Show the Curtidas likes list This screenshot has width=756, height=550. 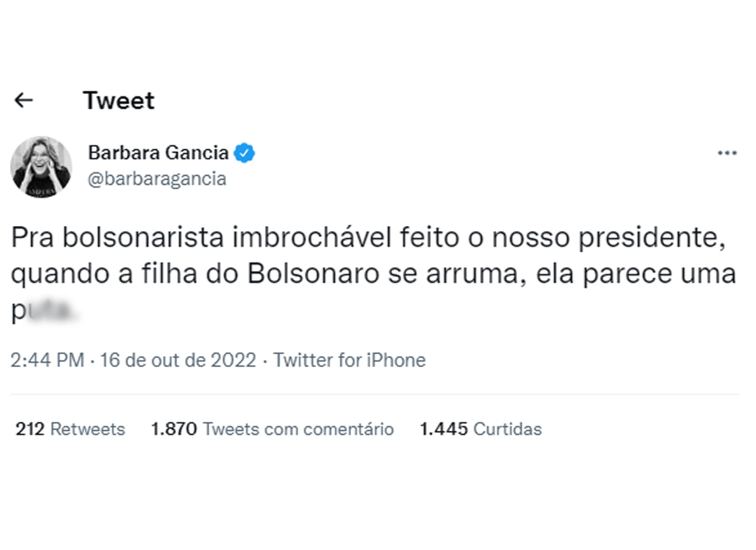(507, 429)
